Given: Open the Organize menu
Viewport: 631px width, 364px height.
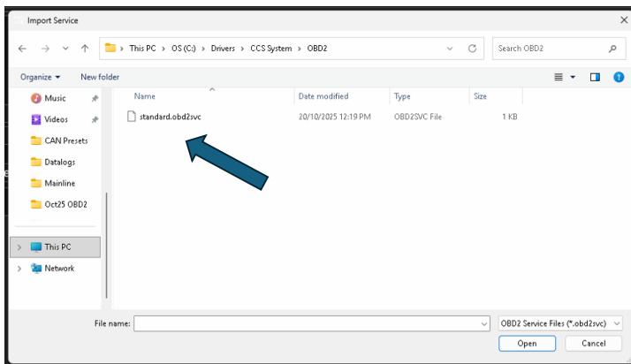Looking at the screenshot, I should click(x=40, y=77).
